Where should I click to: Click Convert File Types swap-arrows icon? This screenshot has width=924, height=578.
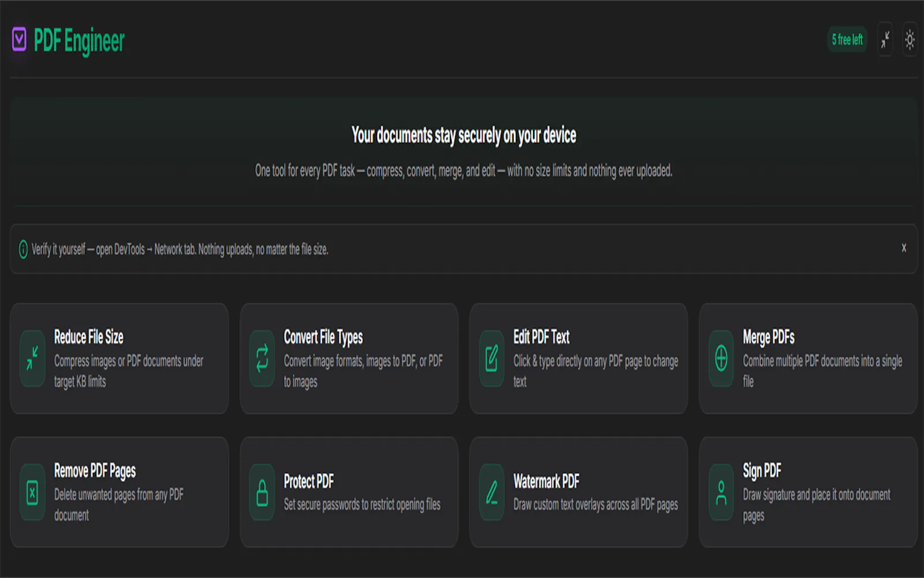pos(262,358)
